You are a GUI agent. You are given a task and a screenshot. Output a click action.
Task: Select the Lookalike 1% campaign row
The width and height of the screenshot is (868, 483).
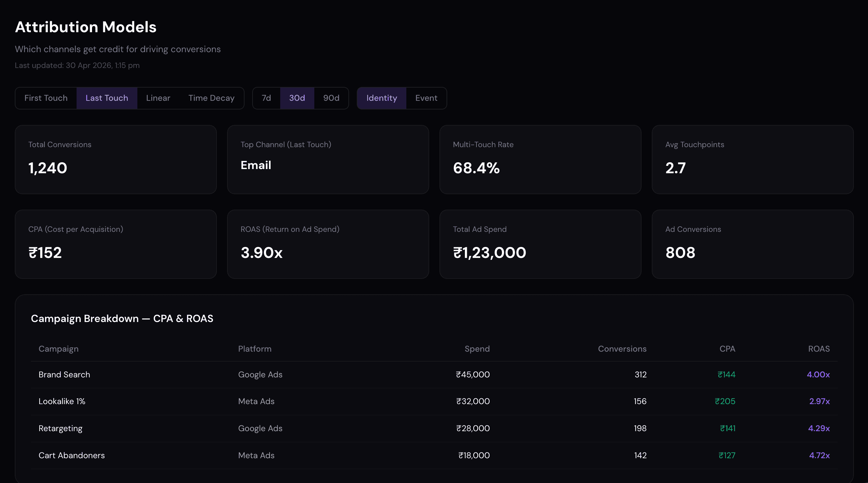434,402
